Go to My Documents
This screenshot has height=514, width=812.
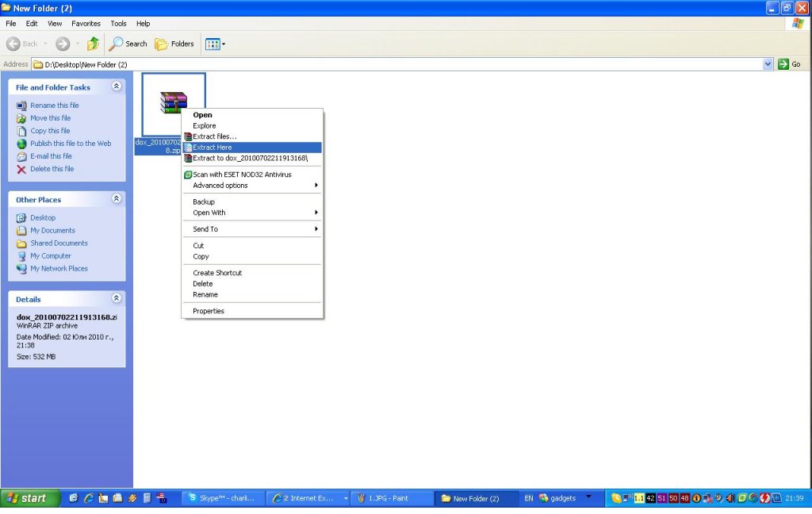click(52, 231)
